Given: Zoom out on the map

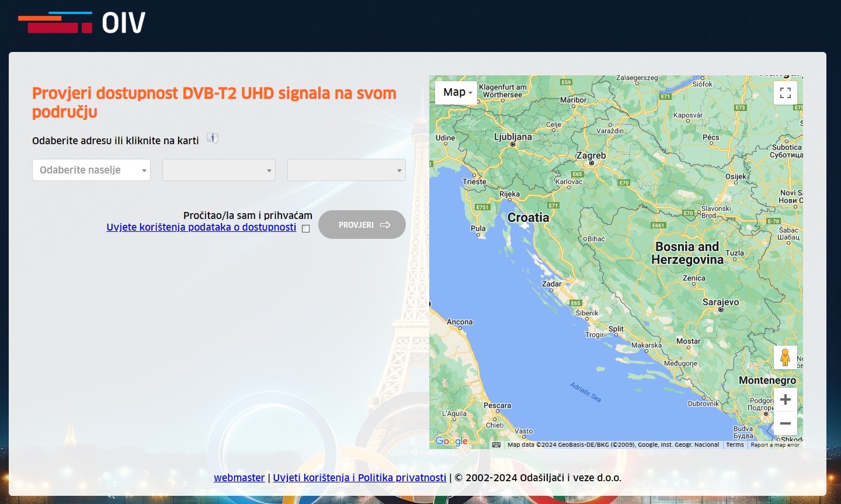Looking at the screenshot, I should (786, 423).
